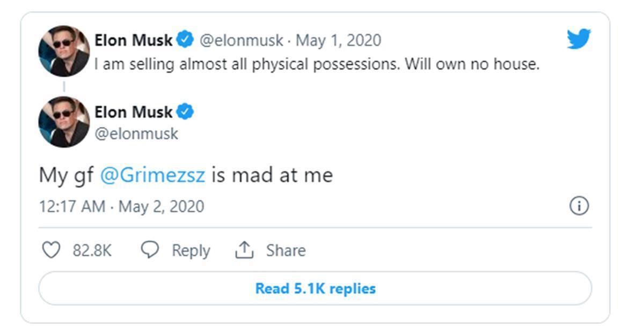Click the Read 5.1K replies button
644x326 pixels.
(315, 288)
